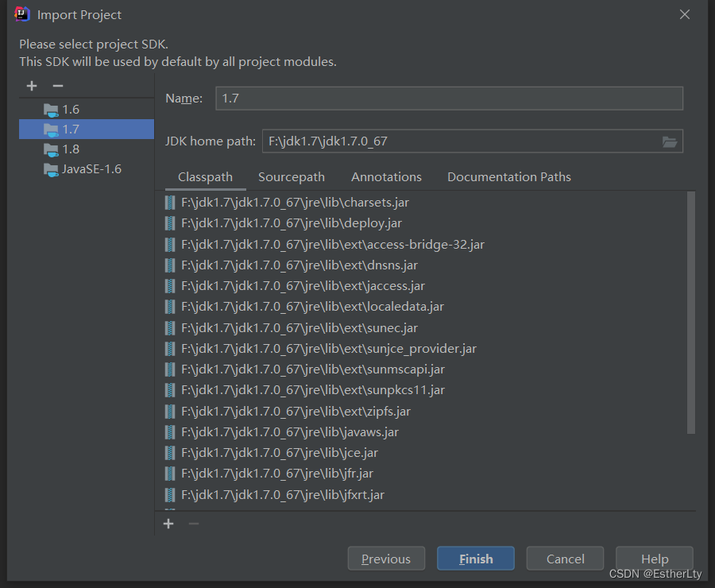This screenshot has width=715, height=588.
Task: Click the jar icon beside charsets.jar
Action: coord(170,203)
